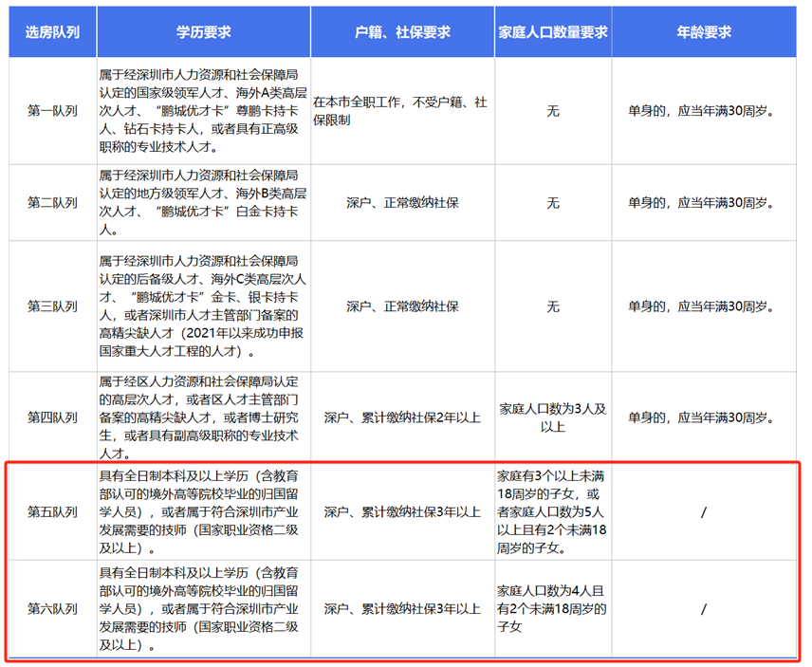Click the 家庭人口数量要求 column header
This screenshot has height=667, width=812.
(553, 32)
